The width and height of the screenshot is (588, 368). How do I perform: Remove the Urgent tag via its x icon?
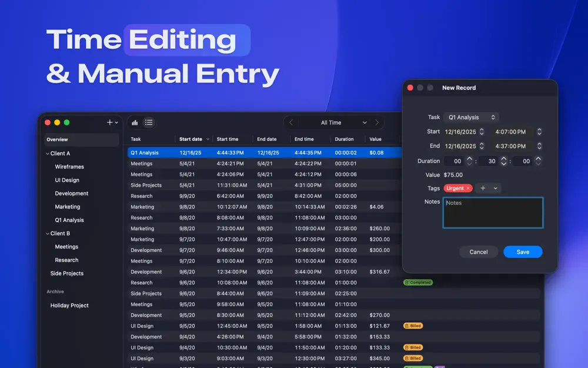tap(468, 188)
